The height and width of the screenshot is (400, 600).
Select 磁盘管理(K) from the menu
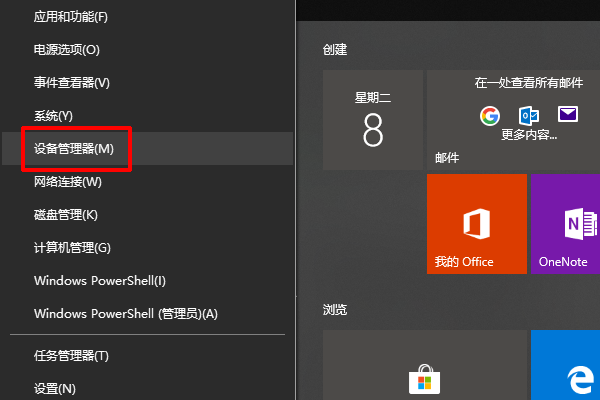[66, 215]
